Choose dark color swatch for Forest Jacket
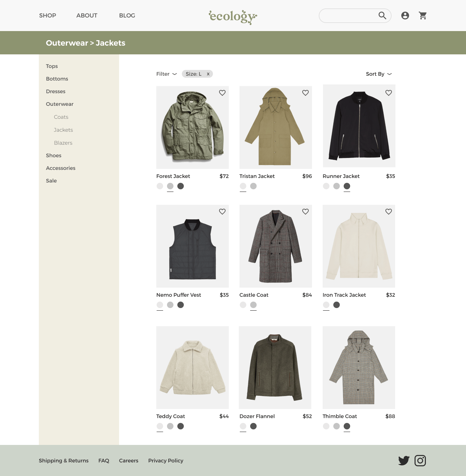This screenshot has width=466, height=476. (x=181, y=186)
